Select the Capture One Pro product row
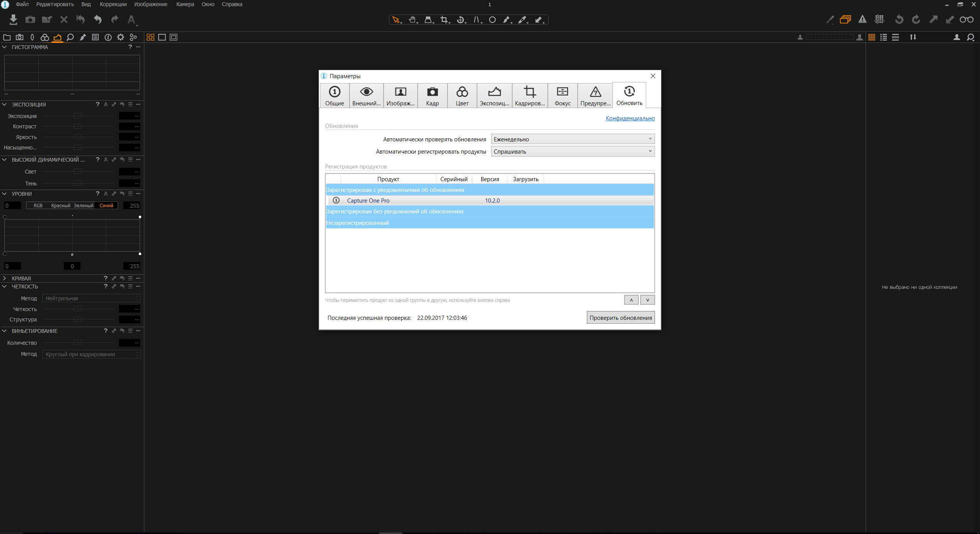 pyautogui.click(x=490, y=201)
